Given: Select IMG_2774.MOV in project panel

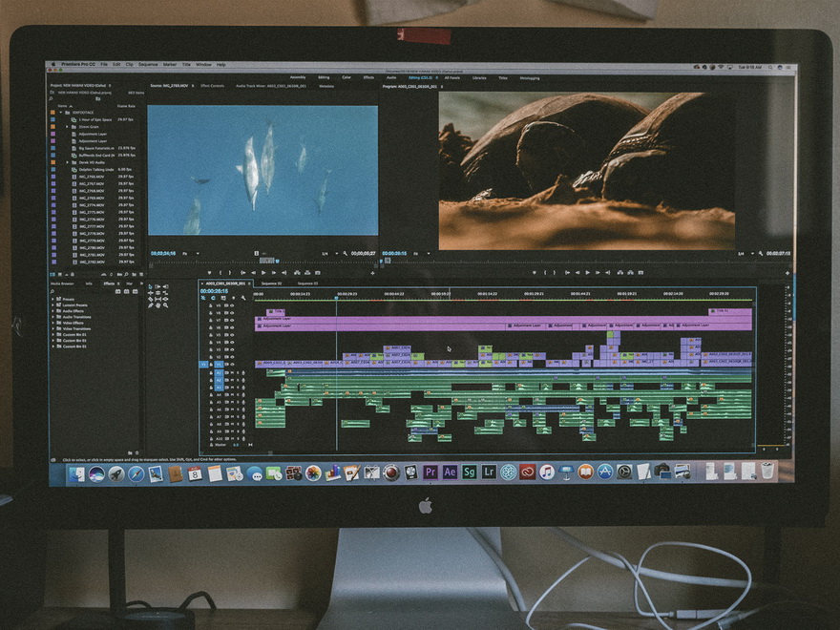Looking at the screenshot, I should click(92, 204).
